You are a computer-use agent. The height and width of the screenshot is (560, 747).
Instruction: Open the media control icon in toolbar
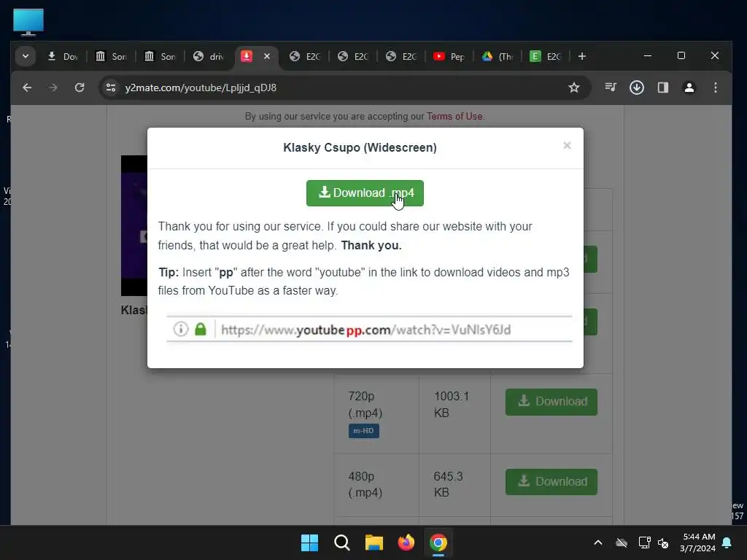611,87
